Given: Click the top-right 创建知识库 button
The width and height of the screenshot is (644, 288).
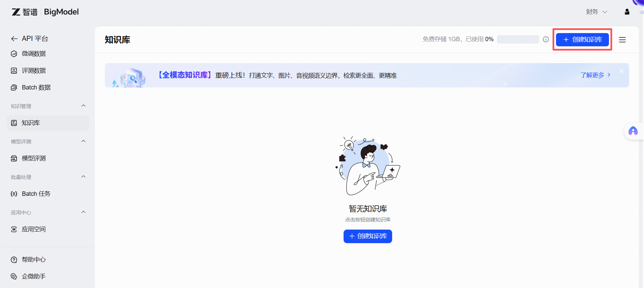Looking at the screenshot, I should coord(582,40).
